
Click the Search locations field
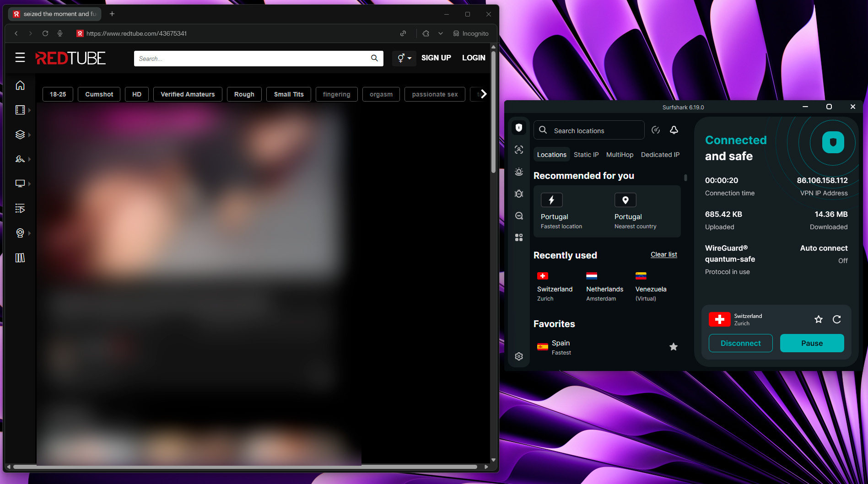click(x=589, y=130)
